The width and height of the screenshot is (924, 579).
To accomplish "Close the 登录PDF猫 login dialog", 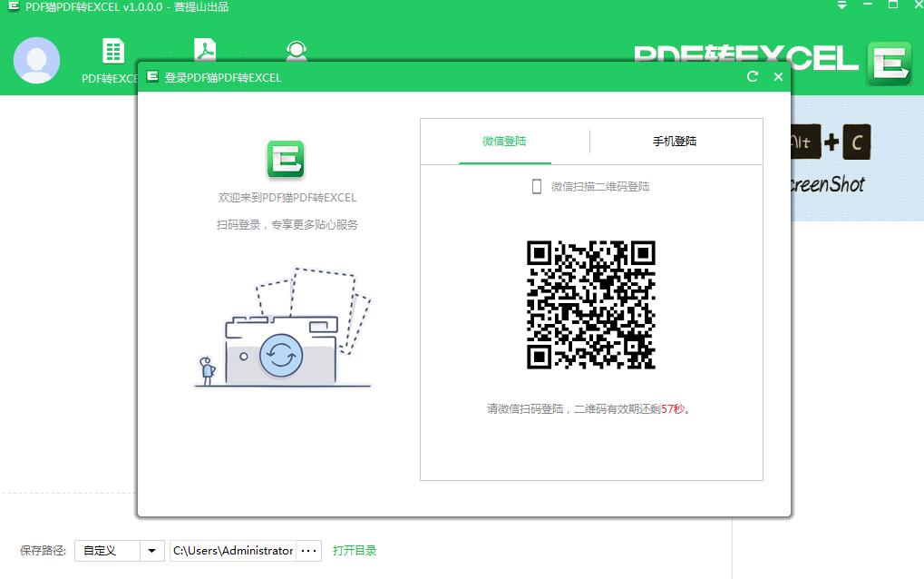I will point(778,76).
